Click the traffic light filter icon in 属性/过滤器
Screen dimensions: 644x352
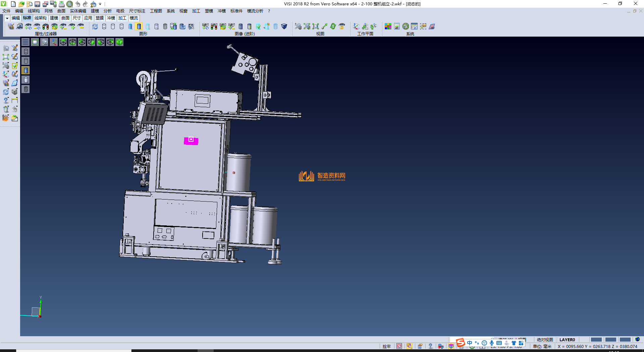pyautogui.click(x=46, y=27)
